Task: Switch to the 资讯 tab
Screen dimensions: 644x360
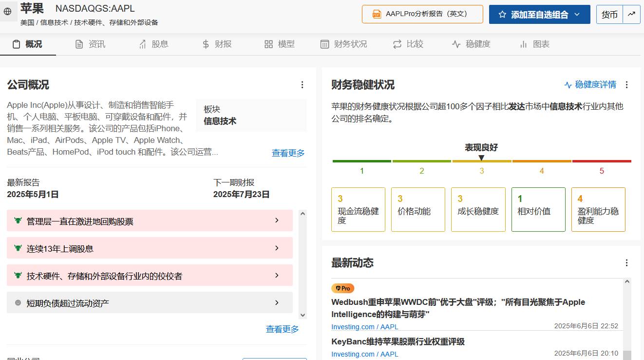Action: pos(90,44)
